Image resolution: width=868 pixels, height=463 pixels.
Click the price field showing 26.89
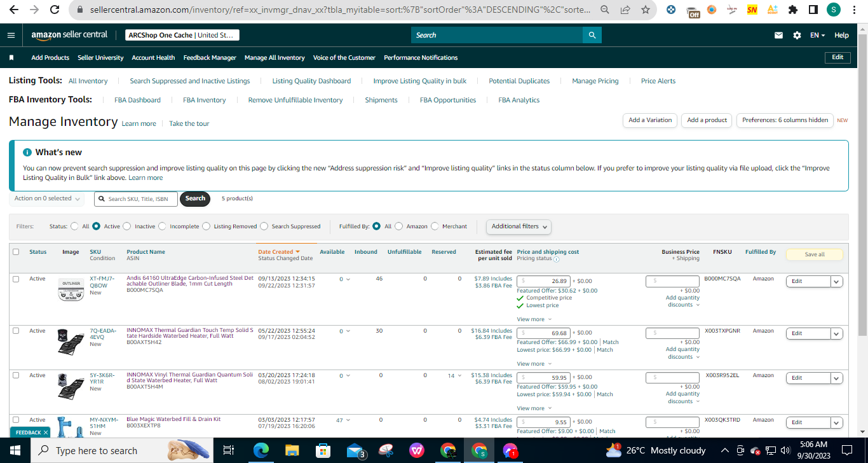[x=543, y=281]
